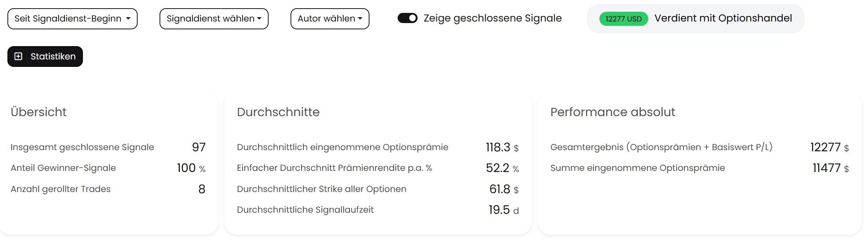Click the Gesamtergebnis value of 12277 dollars
868x244 pixels.
click(x=825, y=147)
